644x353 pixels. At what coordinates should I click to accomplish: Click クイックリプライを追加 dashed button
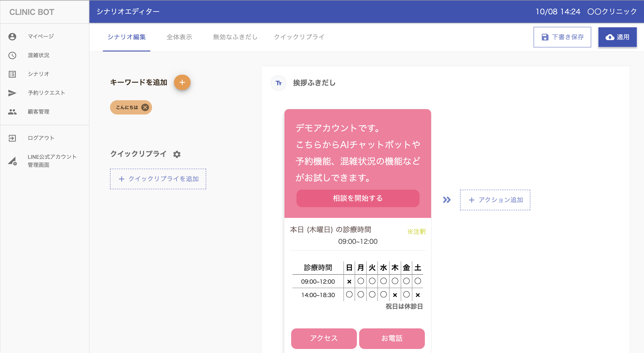pos(158,179)
